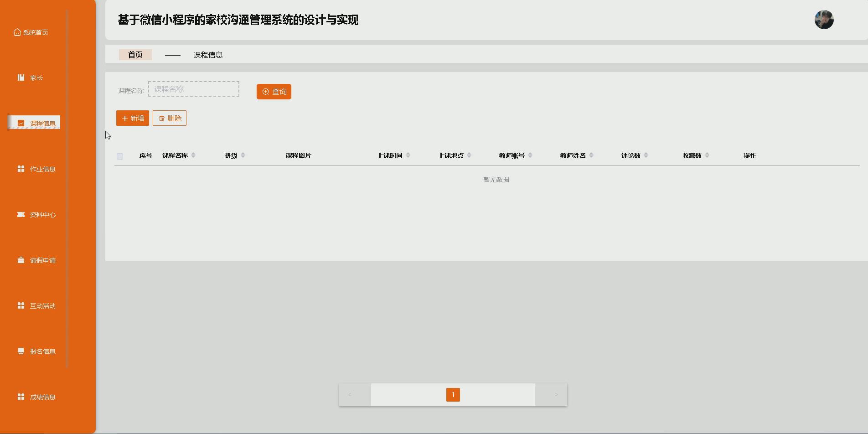Click the chart icon beside 课程信息
Screen dimensions: 868x434
21,123
